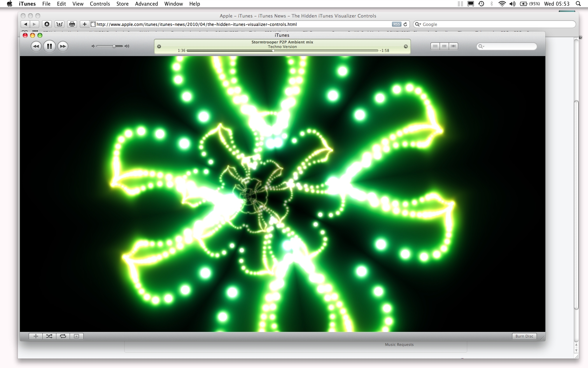This screenshot has height=368, width=588.
Task: Click the go-to-current-song arrow in iTunes display
Action: coord(406,47)
